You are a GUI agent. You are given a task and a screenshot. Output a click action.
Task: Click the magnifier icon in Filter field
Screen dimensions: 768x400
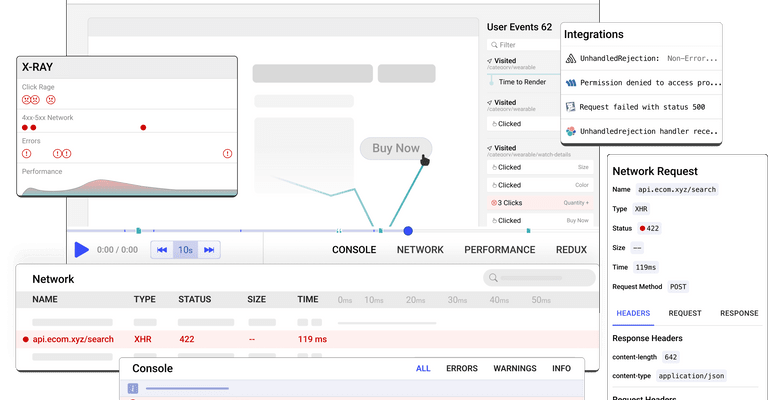click(494, 45)
